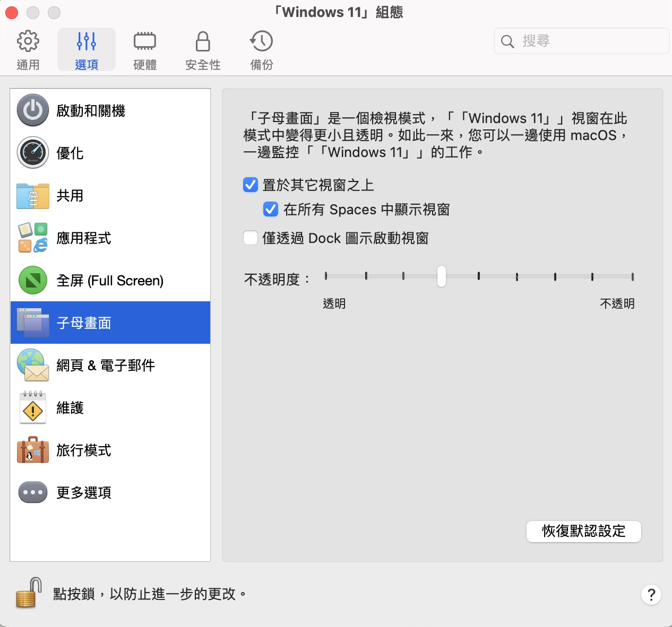Click 恢復默認設定 button
The image size is (672, 627).
tap(584, 531)
